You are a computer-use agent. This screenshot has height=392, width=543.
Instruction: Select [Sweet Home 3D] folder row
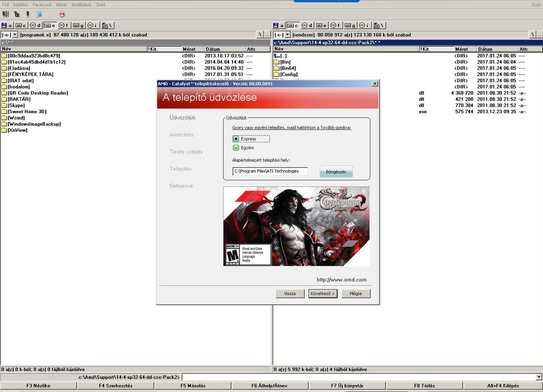(x=135, y=111)
